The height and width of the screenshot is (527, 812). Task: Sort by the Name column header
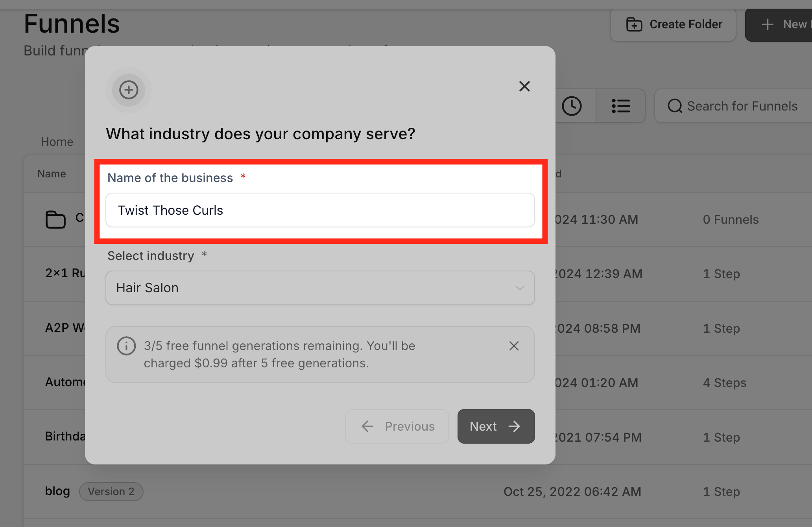(52, 174)
